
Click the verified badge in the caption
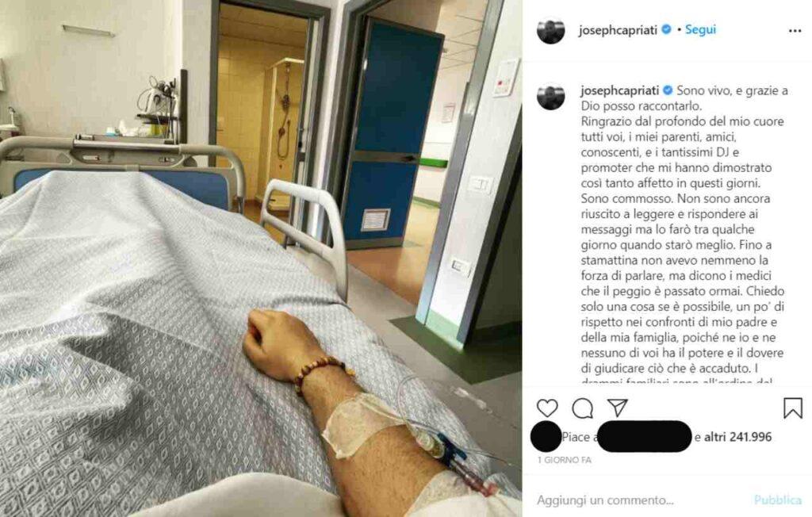pos(668,90)
